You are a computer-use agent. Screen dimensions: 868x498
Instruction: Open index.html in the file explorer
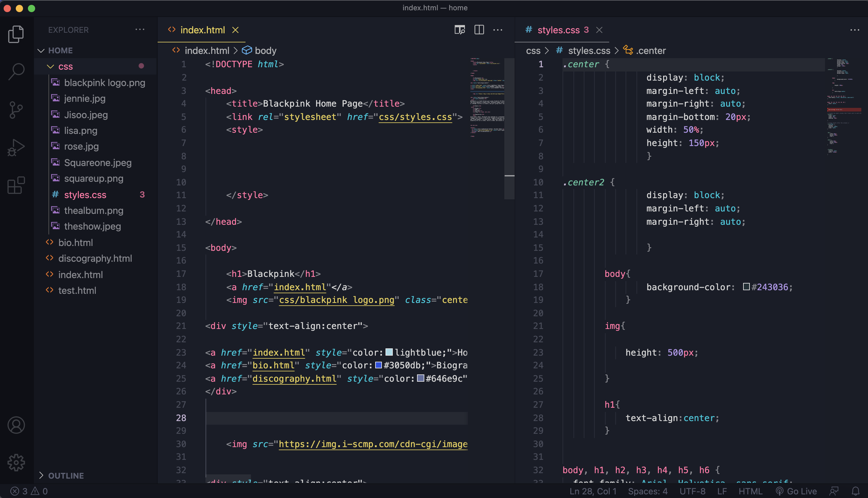pyautogui.click(x=80, y=275)
